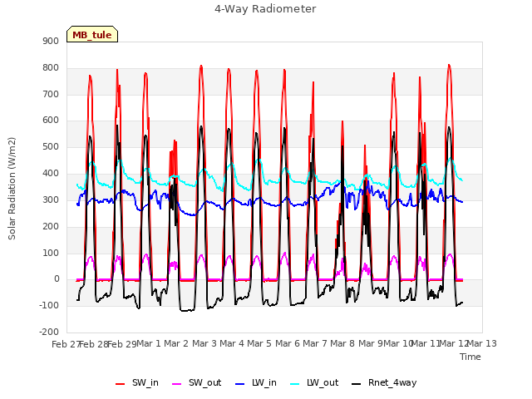Click the Mar 9 x-axis label
Screen dimensions: 532x399
[x=371, y=343]
